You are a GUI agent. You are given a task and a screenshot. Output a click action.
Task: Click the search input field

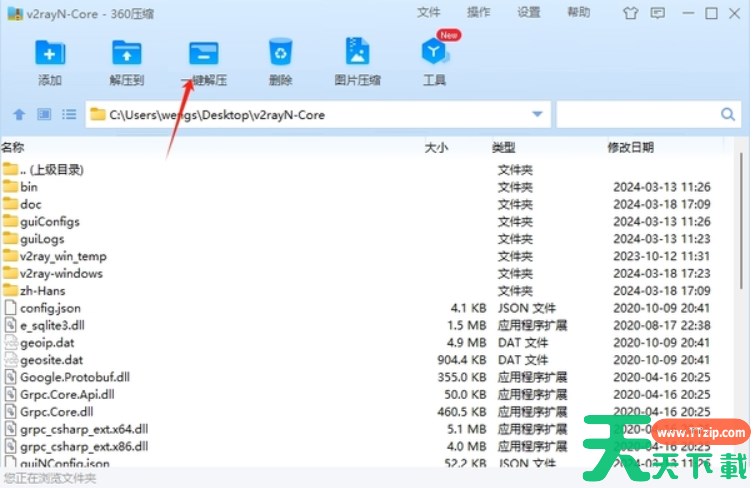click(x=635, y=115)
